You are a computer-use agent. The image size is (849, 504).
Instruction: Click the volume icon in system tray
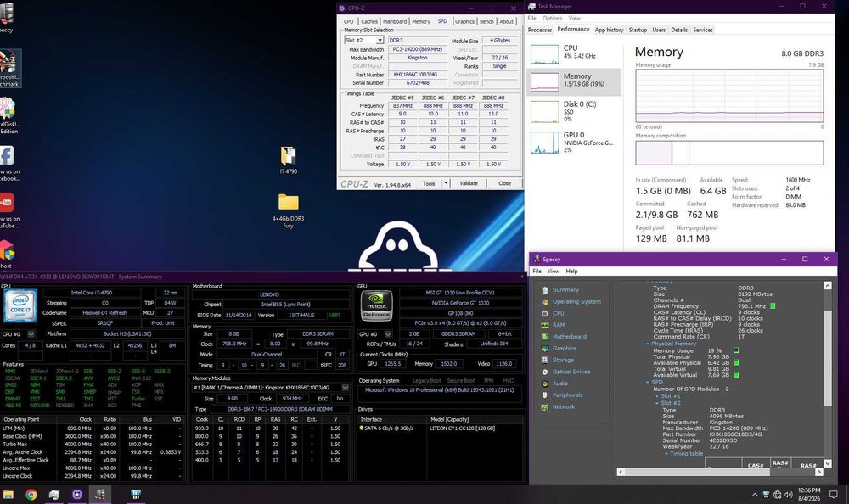tap(789, 495)
